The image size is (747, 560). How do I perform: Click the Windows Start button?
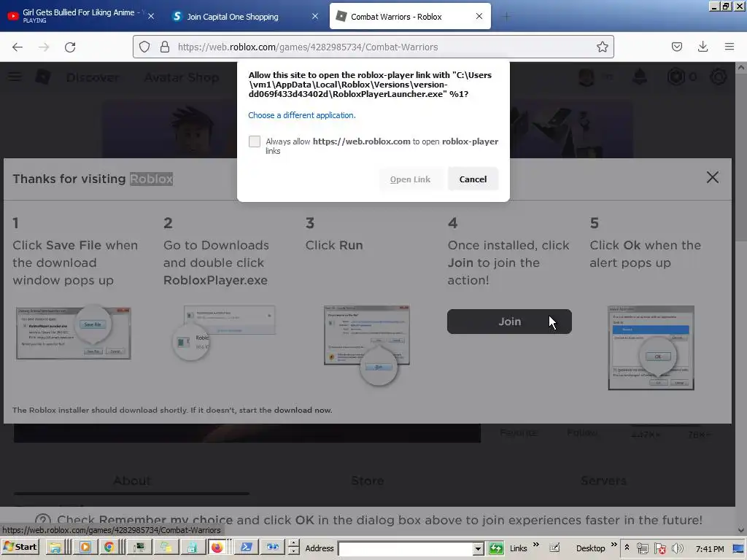tap(20, 547)
